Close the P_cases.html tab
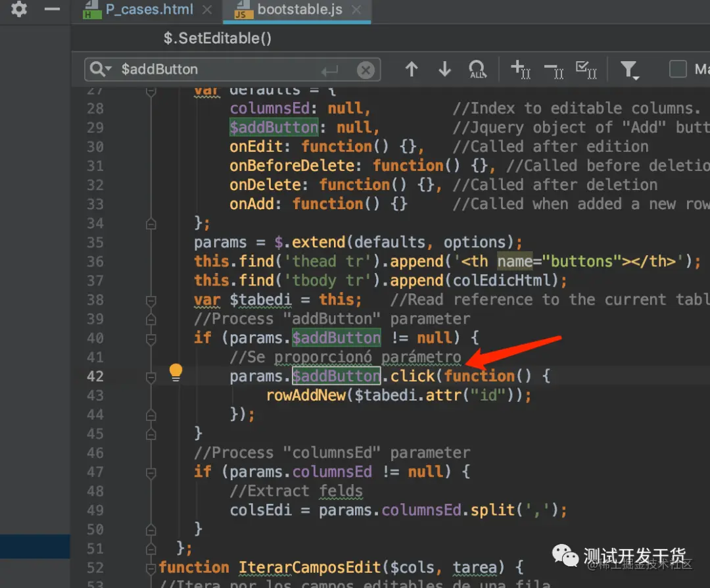The image size is (710, 588). tap(207, 9)
